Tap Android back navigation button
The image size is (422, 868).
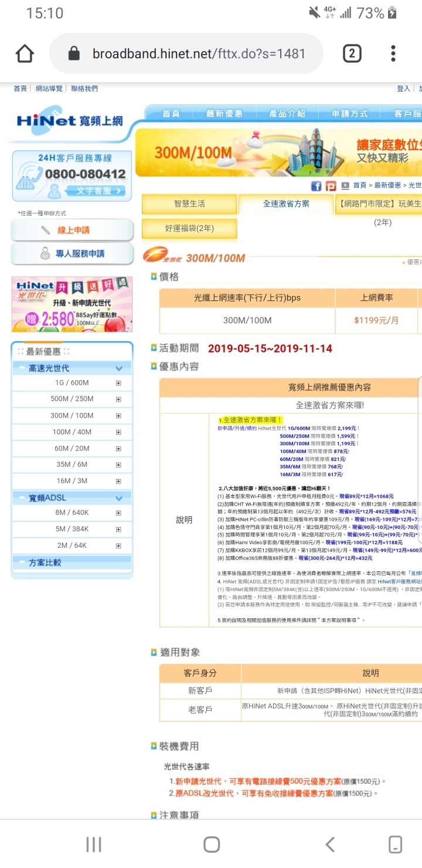click(x=330, y=845)
